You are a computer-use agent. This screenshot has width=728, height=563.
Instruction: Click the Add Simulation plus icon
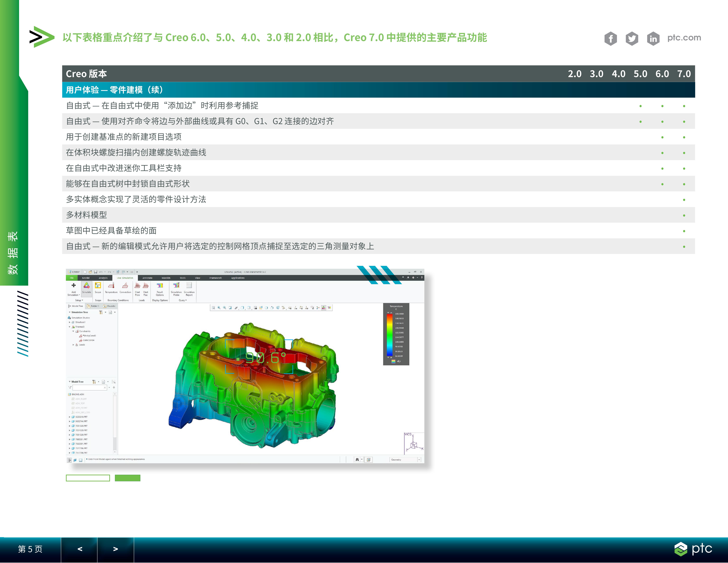click(x=74, y=285)
